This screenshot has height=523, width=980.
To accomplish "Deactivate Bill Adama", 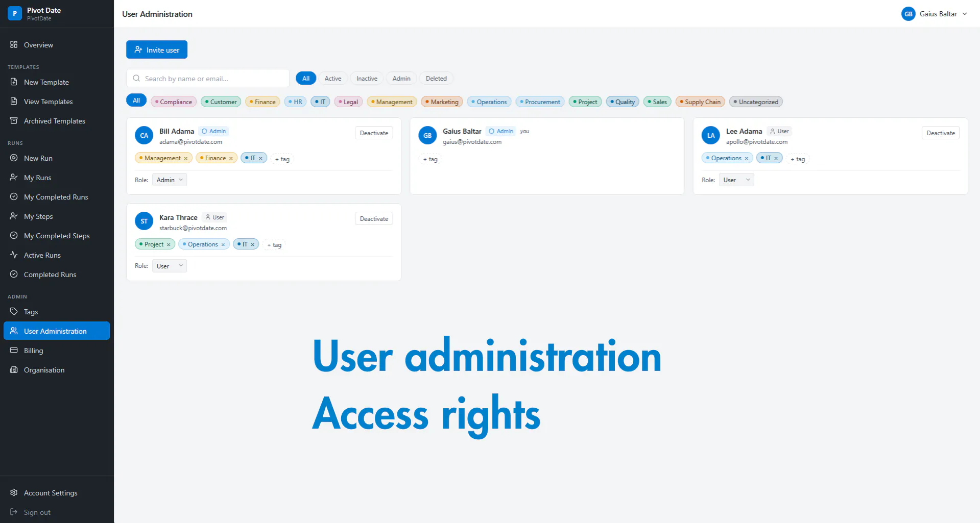I will click(374, 133).
